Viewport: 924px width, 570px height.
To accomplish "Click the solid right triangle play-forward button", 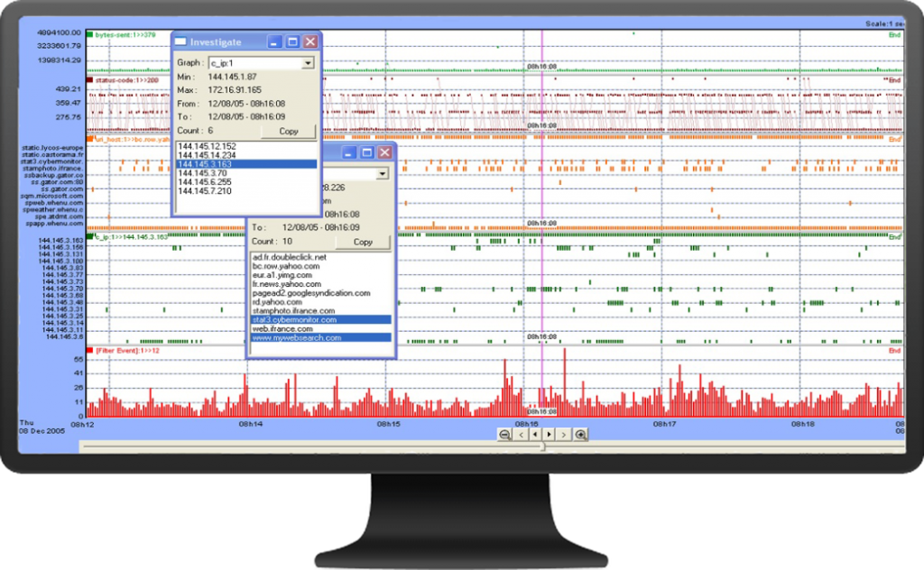I will pos(550,435).
